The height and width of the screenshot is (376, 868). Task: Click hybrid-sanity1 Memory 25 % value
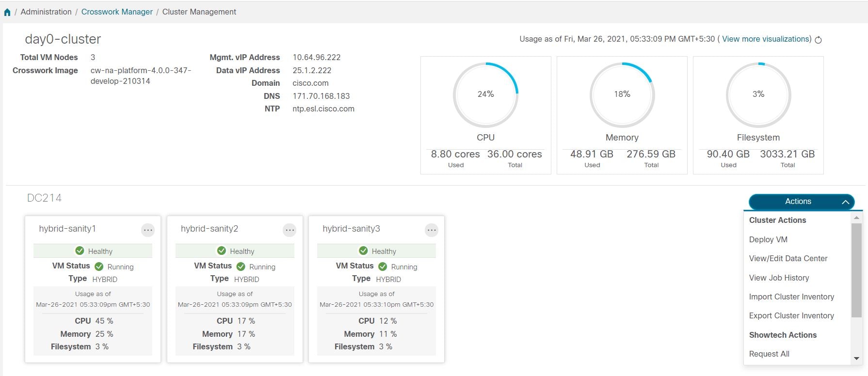coord(104,334)
